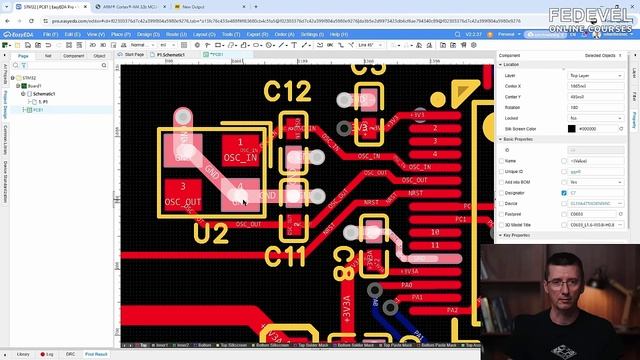This screenshot has width=640, height=360.
Task: Open the Find Result panel
Action: click(96, 354)
